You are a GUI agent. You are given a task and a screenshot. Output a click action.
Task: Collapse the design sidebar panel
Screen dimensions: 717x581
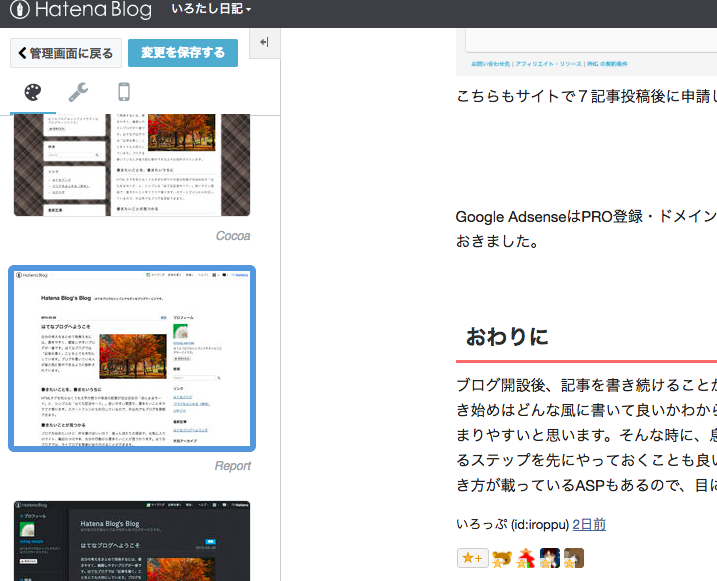click(x=264, y=43)
